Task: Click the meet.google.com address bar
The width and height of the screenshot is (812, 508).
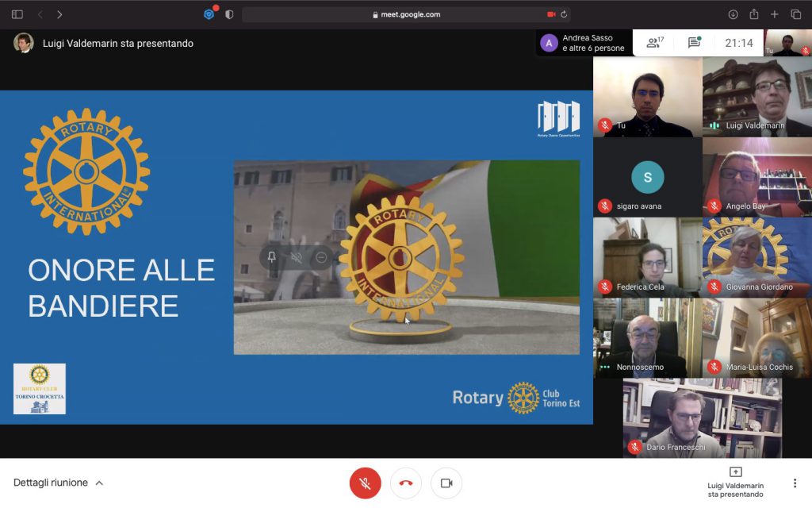Action: [407, 14]
